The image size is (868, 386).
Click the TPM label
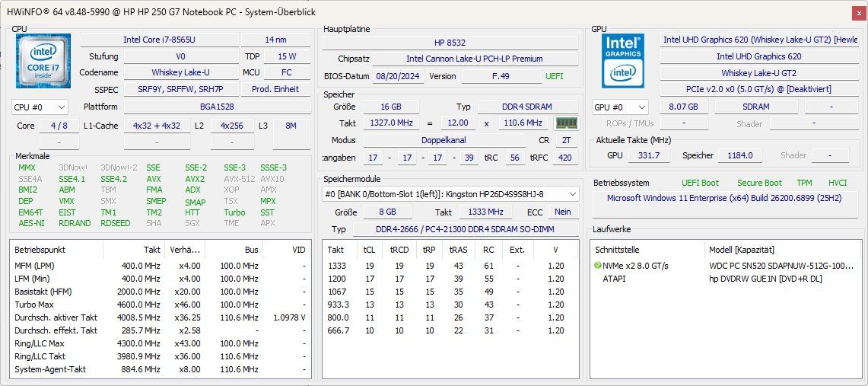click(x=804, y=183)
